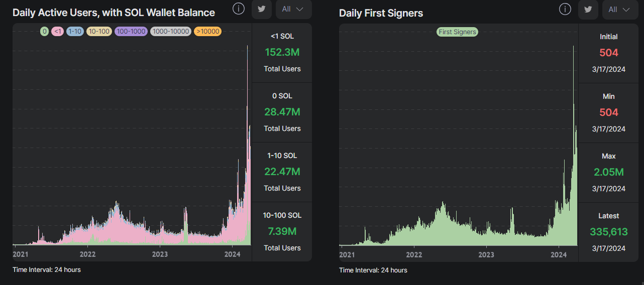This screenshot has height=285, width=644.
Task: Open the All dropdown for Daily Active Users
Action: coord(293,9)
